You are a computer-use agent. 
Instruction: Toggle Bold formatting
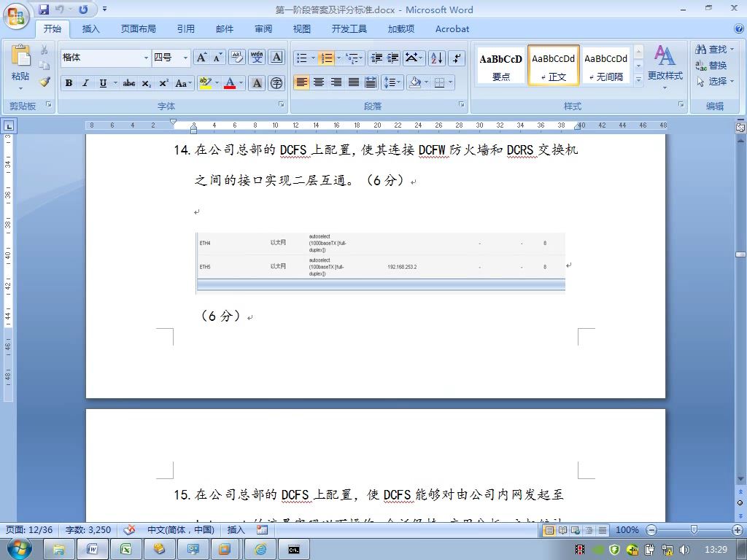click(69, 83)
